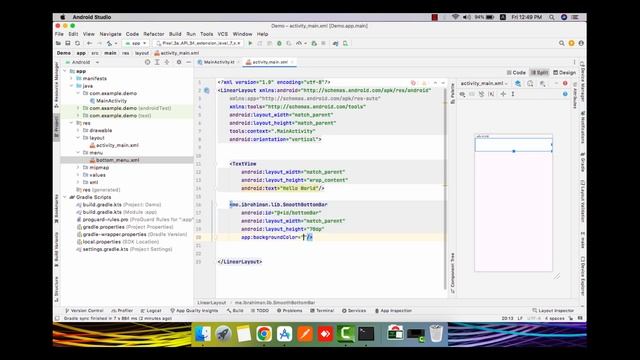Switch to MainActivity.kt editor tab
This screenshot has width=640, height=360.
click(x=219, y=62)
